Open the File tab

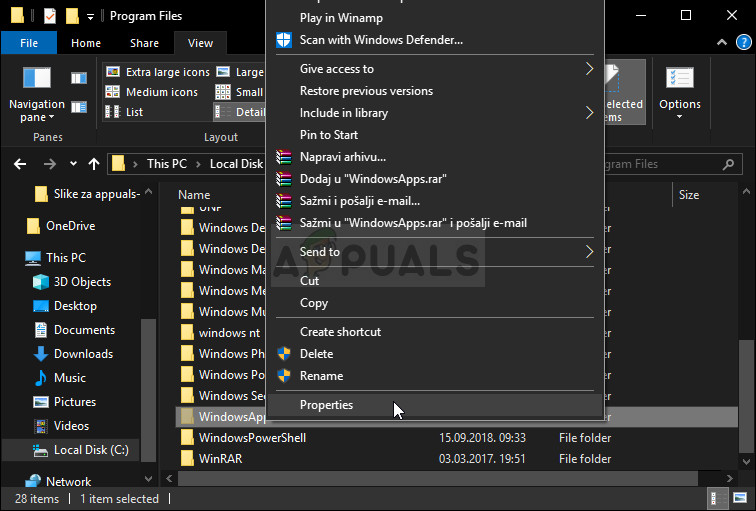29,43
